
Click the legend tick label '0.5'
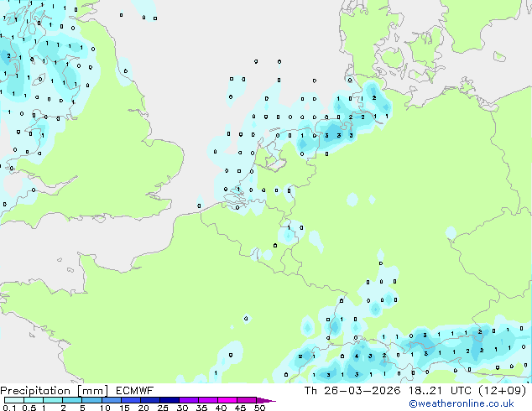[29, 408]
